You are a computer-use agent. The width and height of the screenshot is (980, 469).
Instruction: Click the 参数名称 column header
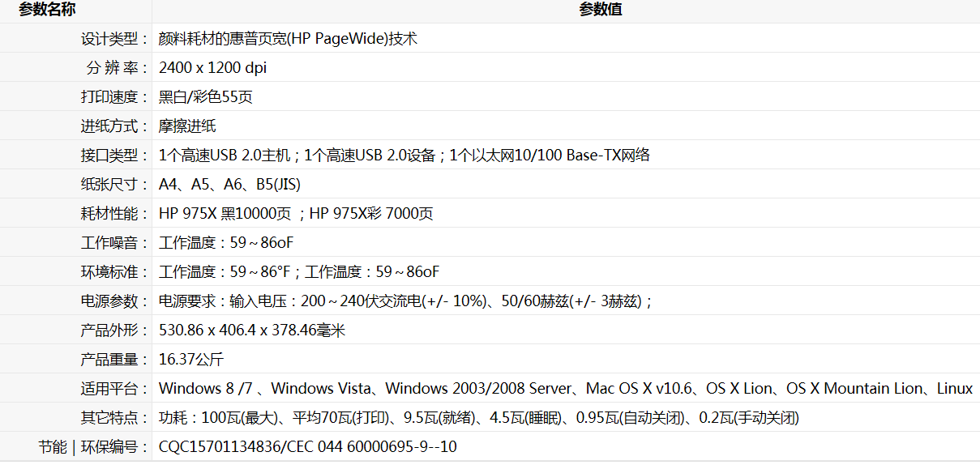tap(46, 10)
